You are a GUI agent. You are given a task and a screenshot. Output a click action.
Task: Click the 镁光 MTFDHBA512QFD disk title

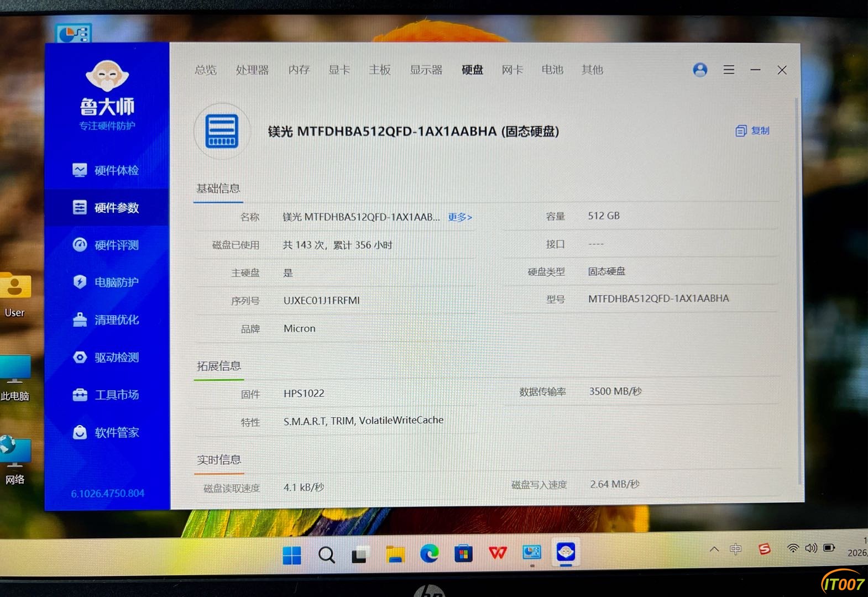tap(414, 132)
